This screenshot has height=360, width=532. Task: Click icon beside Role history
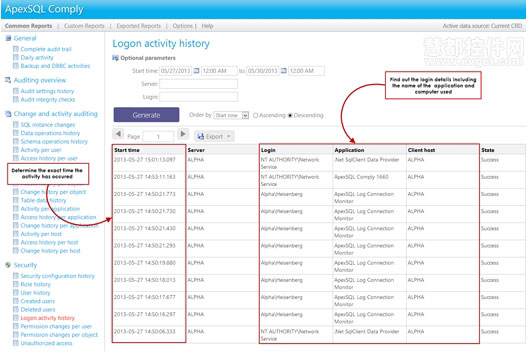click(x=16, y=284)
